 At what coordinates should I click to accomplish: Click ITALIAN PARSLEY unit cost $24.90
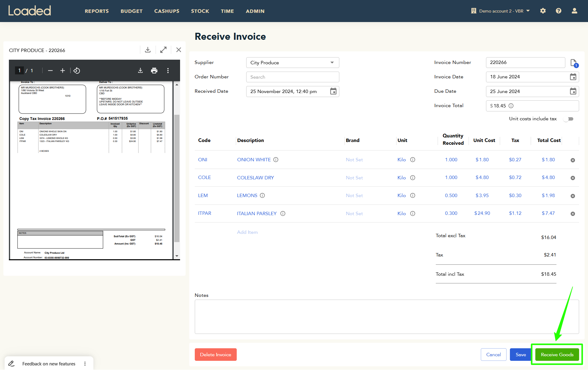click(482, 213)
